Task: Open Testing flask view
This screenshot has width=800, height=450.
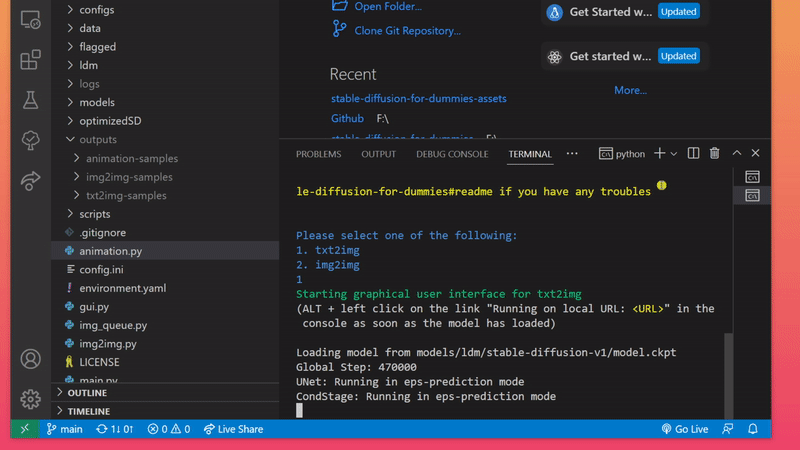Action: pos(31,100)
